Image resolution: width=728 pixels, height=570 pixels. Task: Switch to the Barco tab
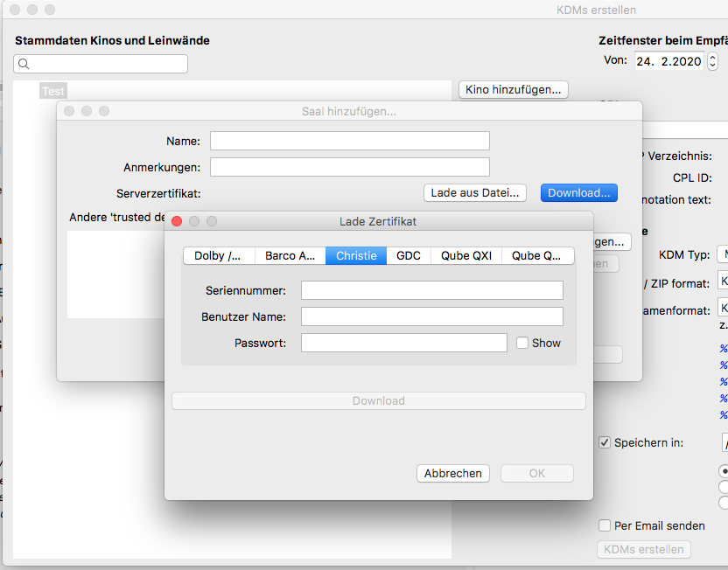pyautogui.click(x=290, y=255)
